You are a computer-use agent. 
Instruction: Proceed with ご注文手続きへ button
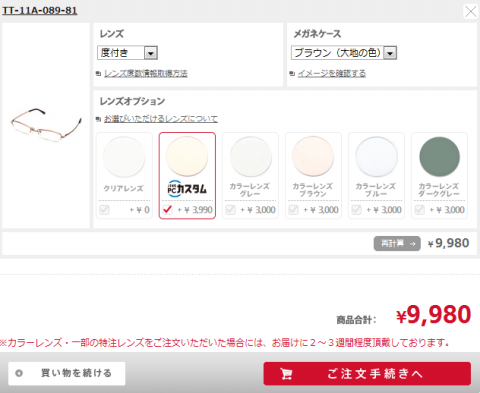click(x=367, y=374)
